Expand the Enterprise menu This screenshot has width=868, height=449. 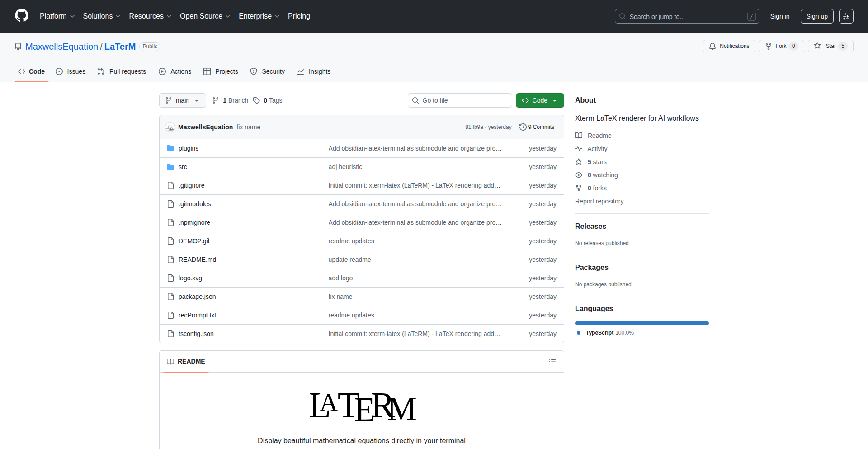tap(259, 16)
